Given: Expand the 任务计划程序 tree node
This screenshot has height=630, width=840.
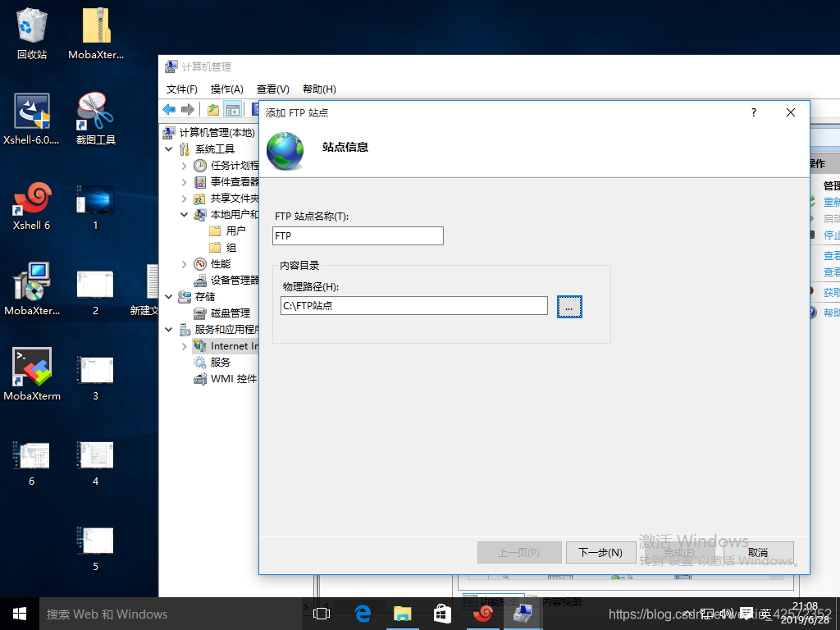Looking at the screenshot, I should (x=185, y=166).
